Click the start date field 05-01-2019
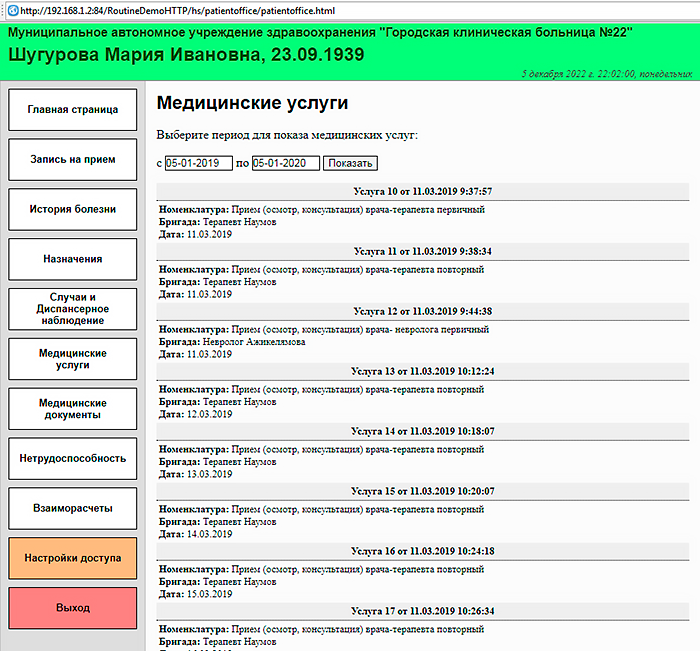Image resolution: width=700 pixels, height=651 pixels. tap(198, 163)
